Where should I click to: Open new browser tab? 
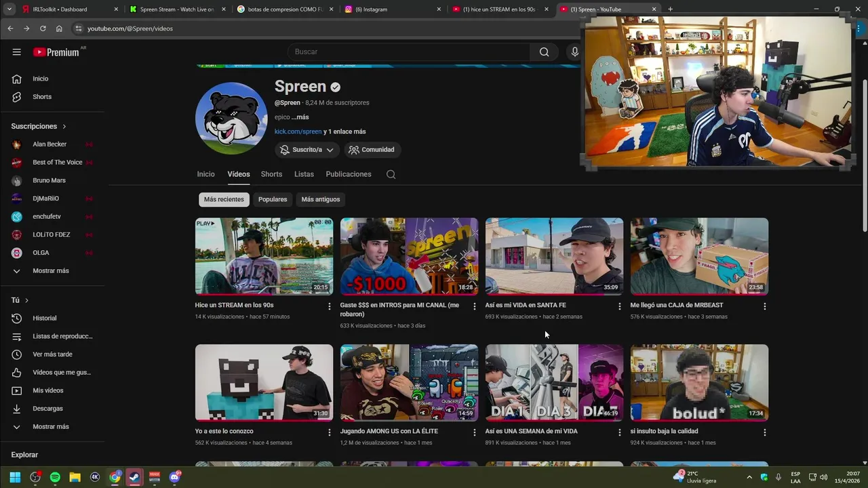click(670, 9)
